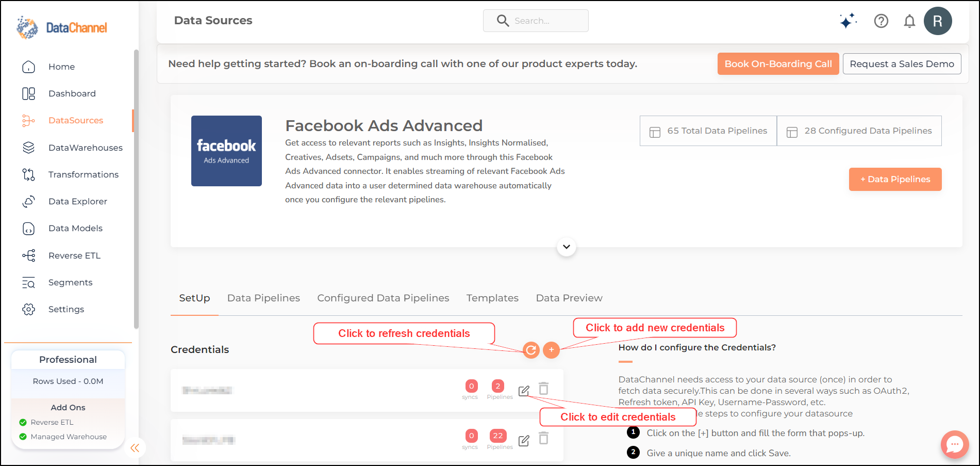Open the Data Preview tab

pos(569,298)
